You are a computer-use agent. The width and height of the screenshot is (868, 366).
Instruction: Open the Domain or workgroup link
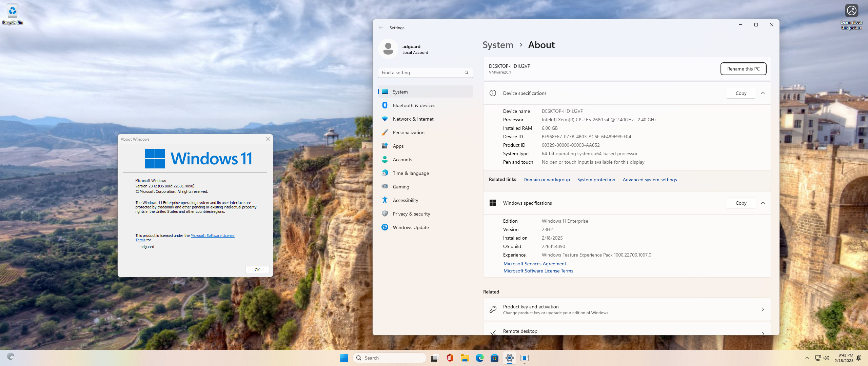pos(547,180)
